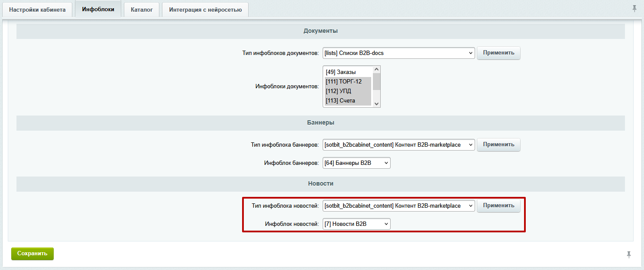Expand the Инфоблок новостей dropdown
The width and height of the screenshot is (644, 270).
click(356, 224)
